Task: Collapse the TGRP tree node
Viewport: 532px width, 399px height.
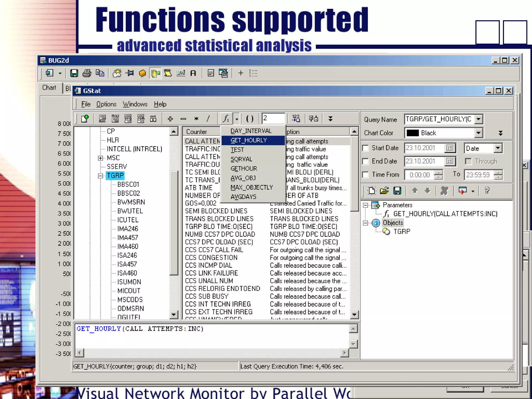Action: [101, 176]
